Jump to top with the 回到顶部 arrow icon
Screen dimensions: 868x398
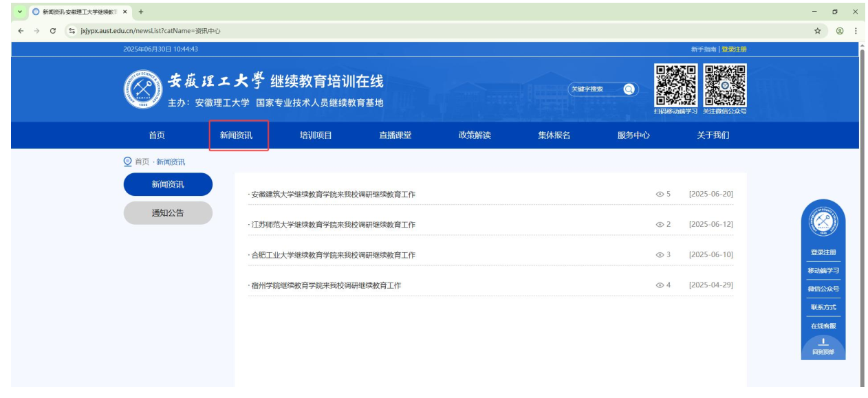point(823,342)
